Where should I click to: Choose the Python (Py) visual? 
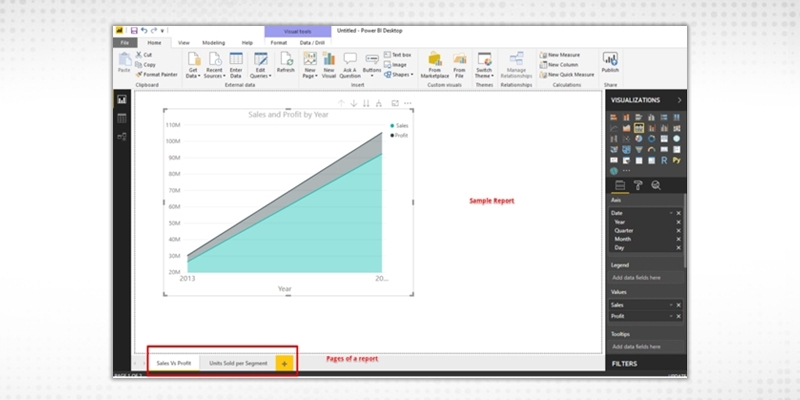point(677,160)
